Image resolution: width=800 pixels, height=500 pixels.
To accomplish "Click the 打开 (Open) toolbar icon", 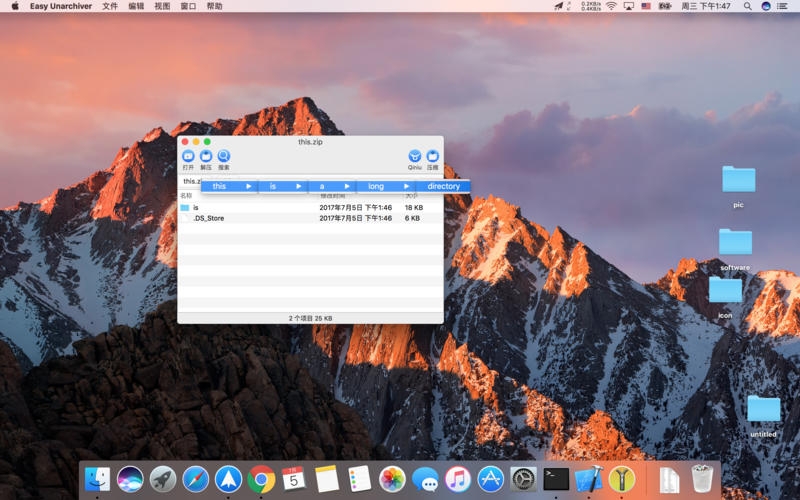I will click(x=188, y=157).
